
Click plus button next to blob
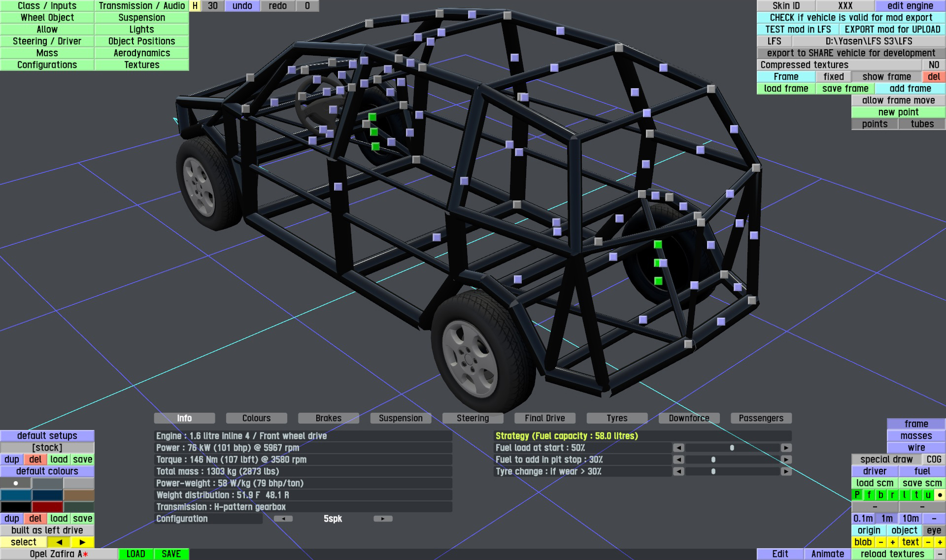[x=892, y=542]
